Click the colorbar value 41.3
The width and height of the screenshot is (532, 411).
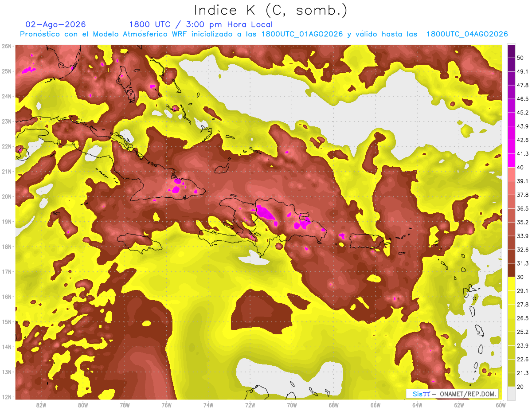coord(523,154)
